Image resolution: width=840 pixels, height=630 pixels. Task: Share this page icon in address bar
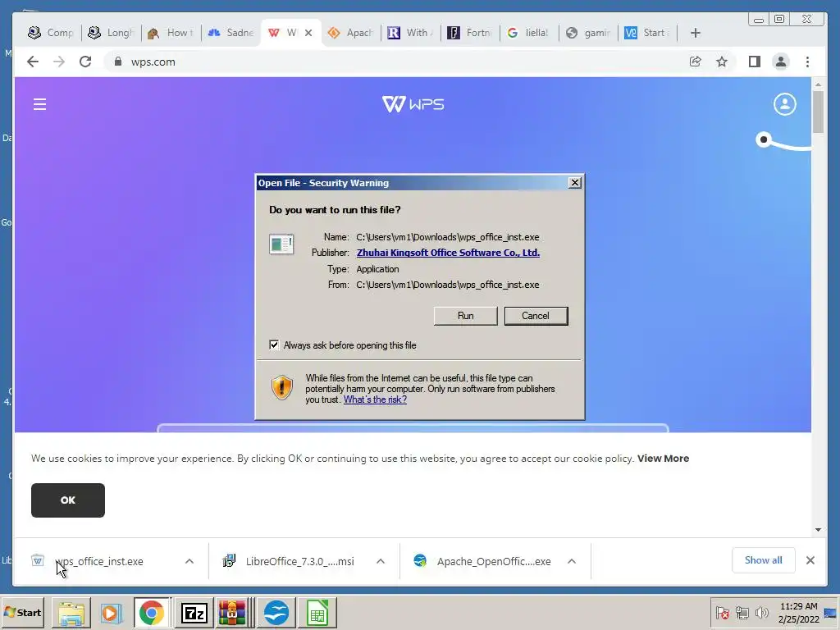[696, 62]
